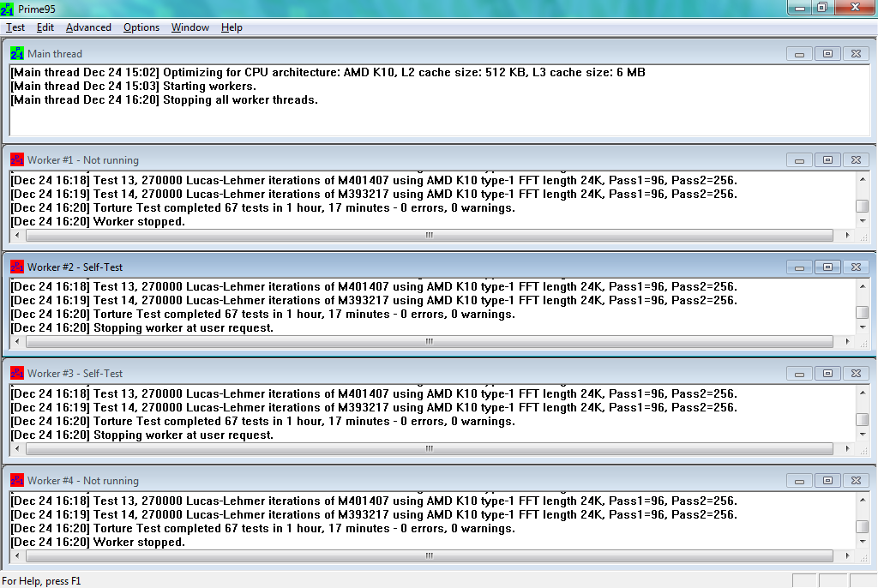Maximize the Worker #1 child window
The height and width of the screenshot is (588, 878).
pos(827,160)
